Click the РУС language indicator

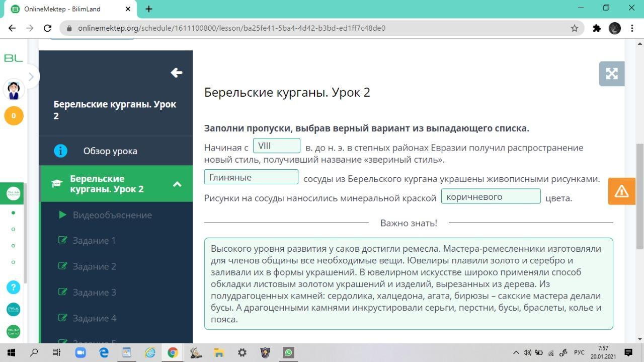click(x=579, y=352)
